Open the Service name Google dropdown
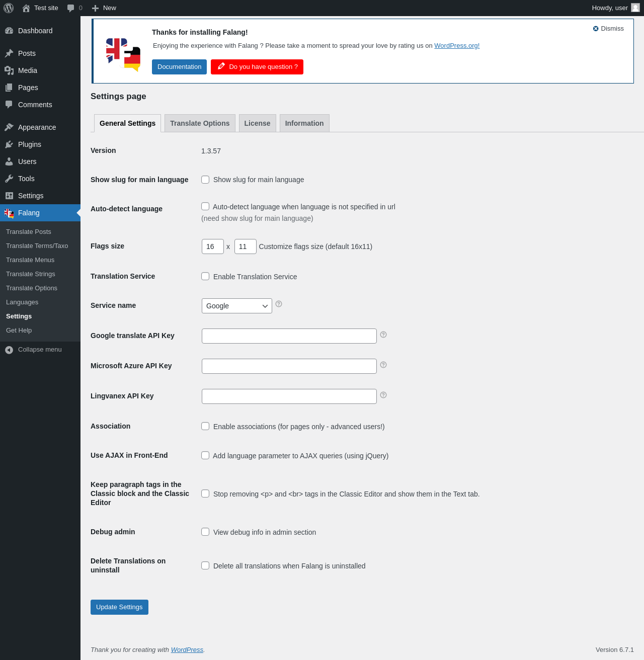This screenshot has height=660, width=644. coord(237,306)
